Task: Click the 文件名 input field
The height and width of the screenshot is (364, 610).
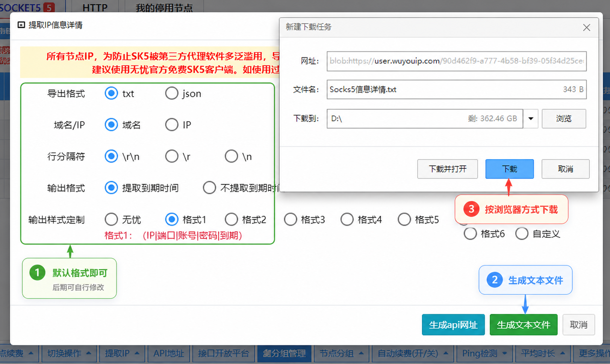Action: coord(456,89)
